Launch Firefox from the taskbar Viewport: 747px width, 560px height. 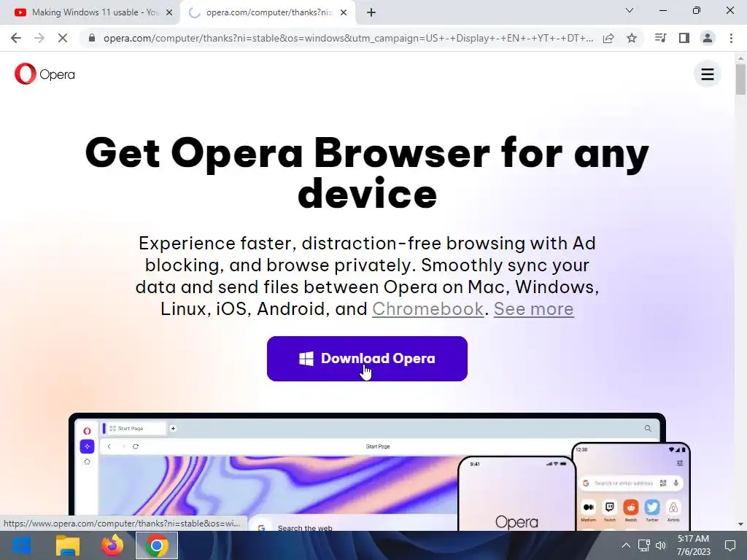(x=112, y=545)
